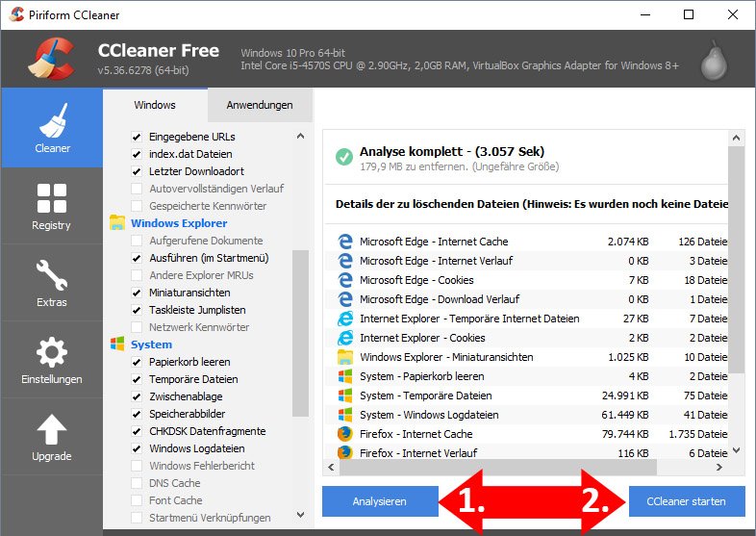Click results panel scroll down arrow
The height and width of the screenshot is (536, 756).
pyautogui.click(x=736, y=450)
